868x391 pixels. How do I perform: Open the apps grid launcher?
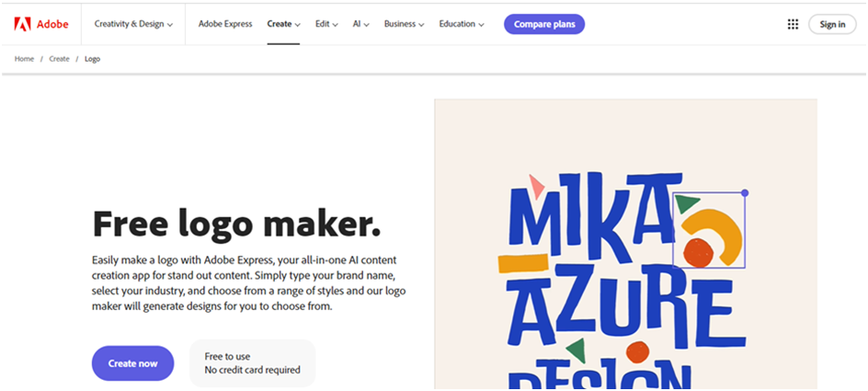coord(793,24)
